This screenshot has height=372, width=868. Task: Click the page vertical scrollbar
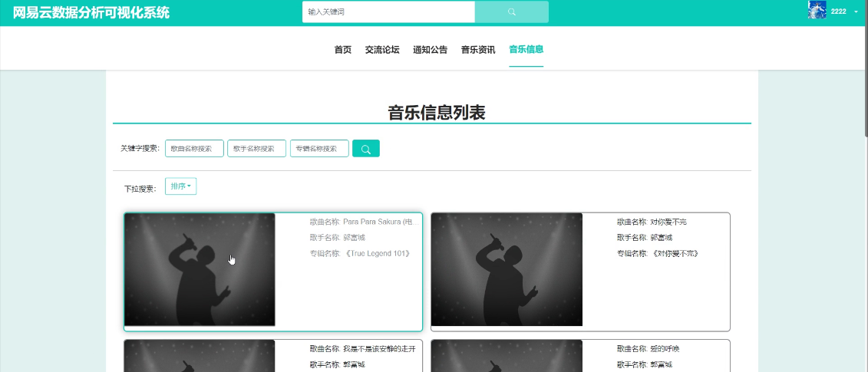pyautogui.click(x=865, y=67)
